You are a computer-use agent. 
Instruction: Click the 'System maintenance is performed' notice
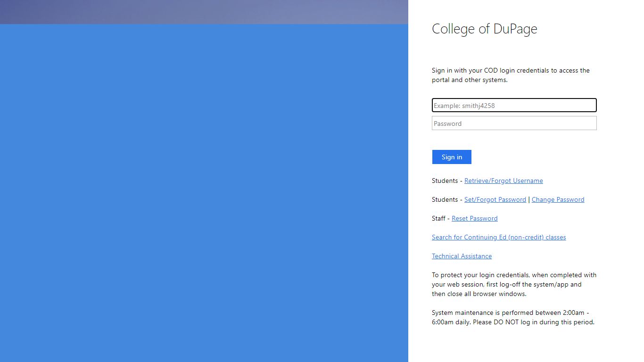coord(513,317)
